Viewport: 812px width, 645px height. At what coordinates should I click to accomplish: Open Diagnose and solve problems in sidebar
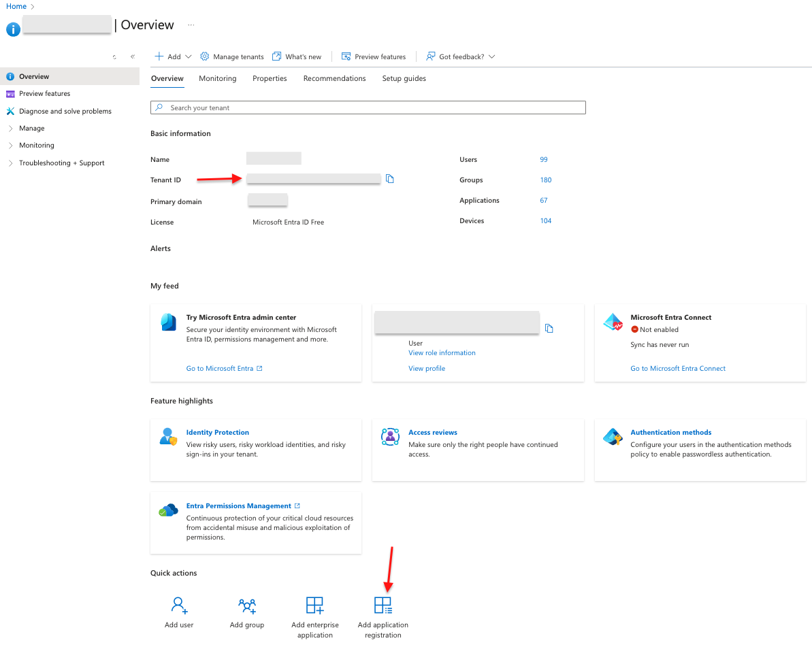(x=65, y=111)
